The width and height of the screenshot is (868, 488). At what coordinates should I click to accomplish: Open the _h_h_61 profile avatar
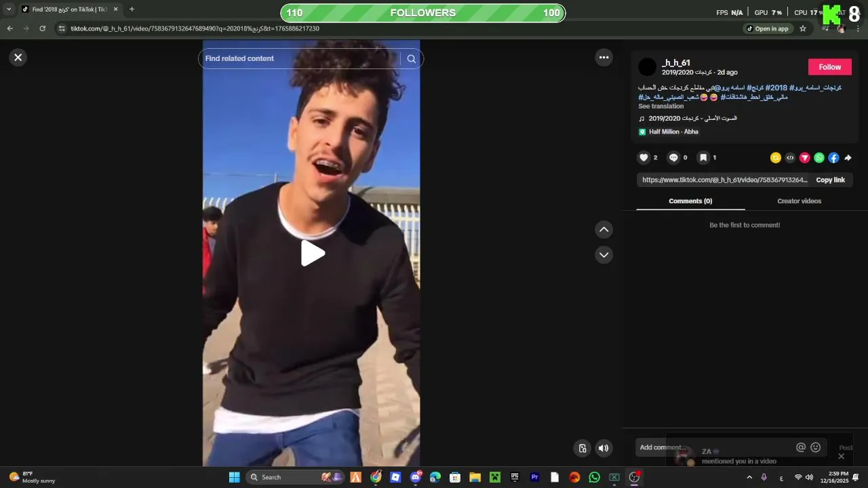pyautogui.click(x=648, y=67)
